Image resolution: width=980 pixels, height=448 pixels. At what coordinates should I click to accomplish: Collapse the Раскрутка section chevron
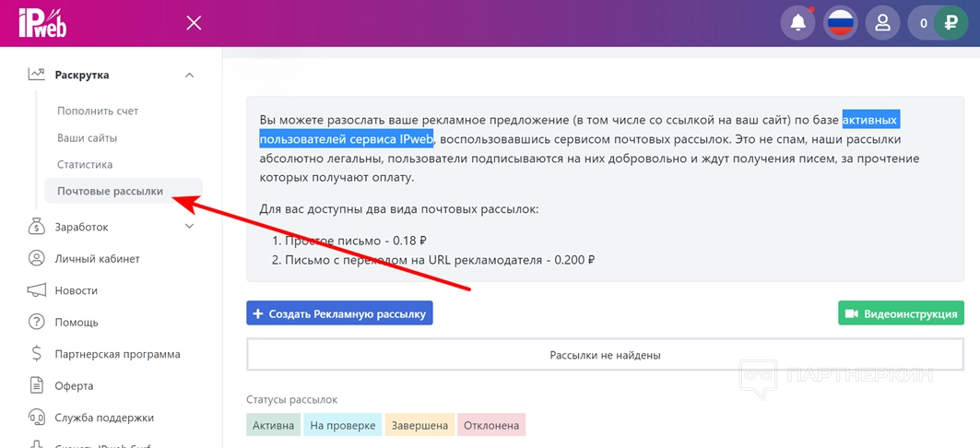190,75
